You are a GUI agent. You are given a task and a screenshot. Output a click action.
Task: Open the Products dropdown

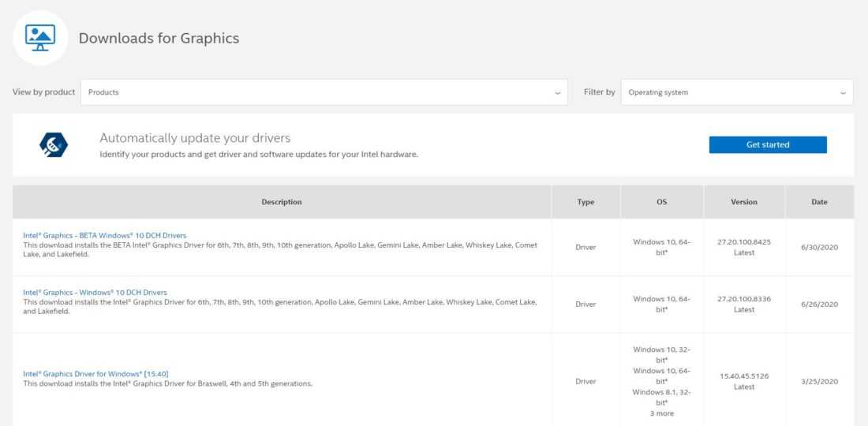[324, 92]
